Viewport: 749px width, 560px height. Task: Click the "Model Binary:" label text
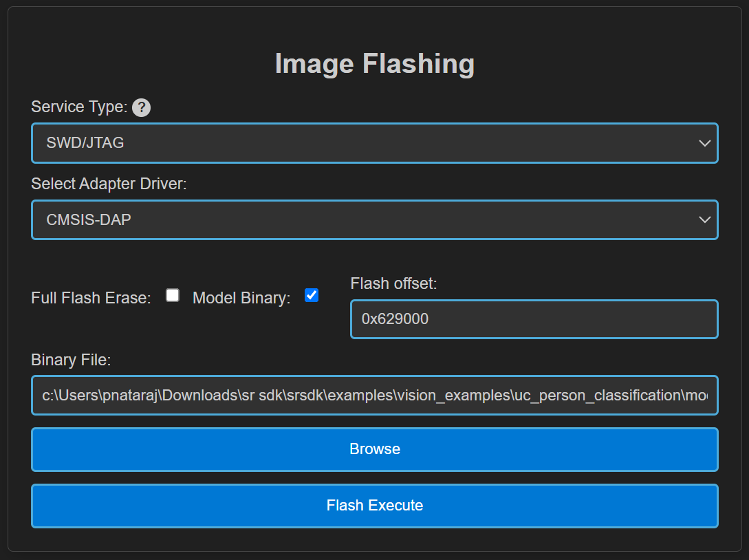241,298
